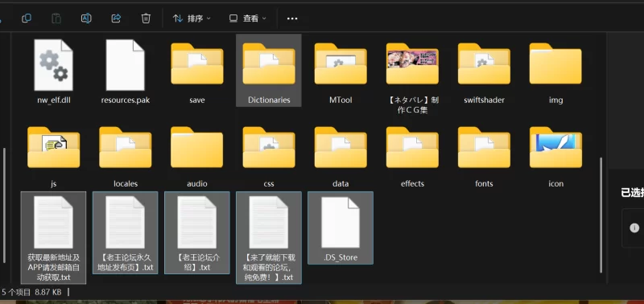Viewport: 644px width, 304px height.
Task: Click the 8.87 KB status bar text
Action: [48, 292]
